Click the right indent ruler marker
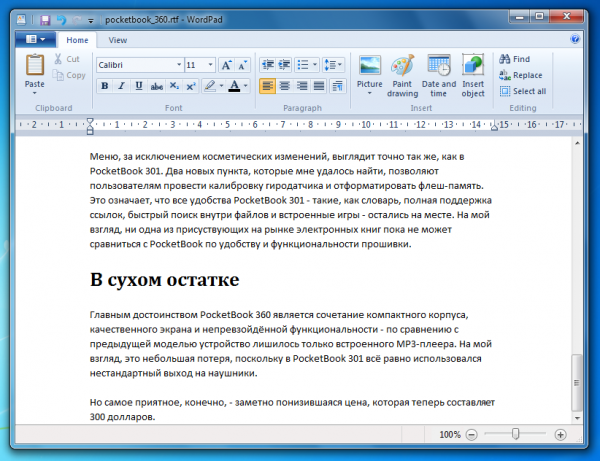The height and width of the screenshot is (461, 600). click(x=495, y=127)
